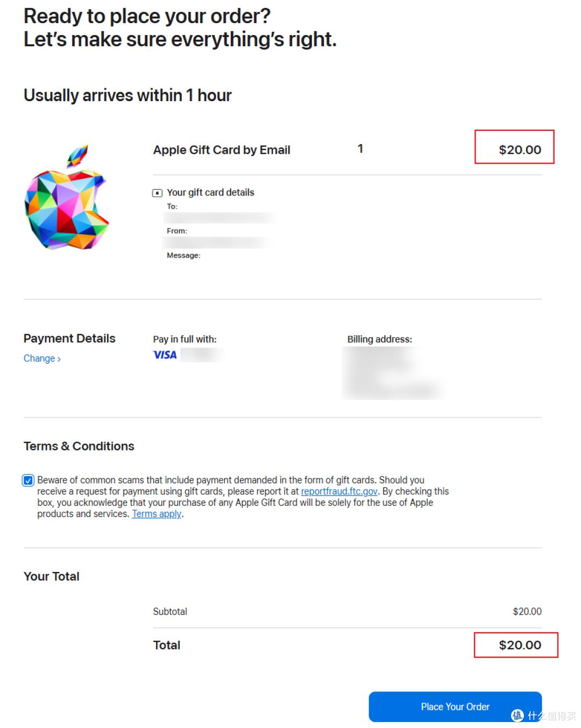Click the VISA card logo
Viewport: 581px width, 728px height.
pyautogui.click(x=165, y=355)
